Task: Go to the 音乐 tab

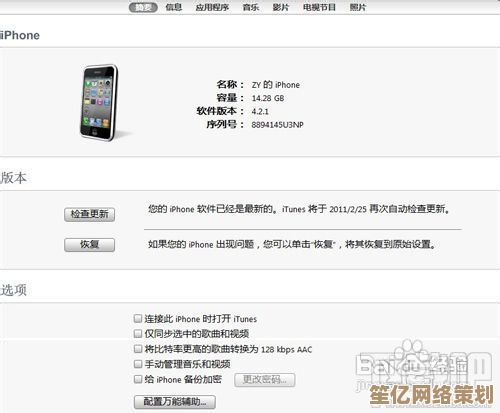Action: pos(251,7)
